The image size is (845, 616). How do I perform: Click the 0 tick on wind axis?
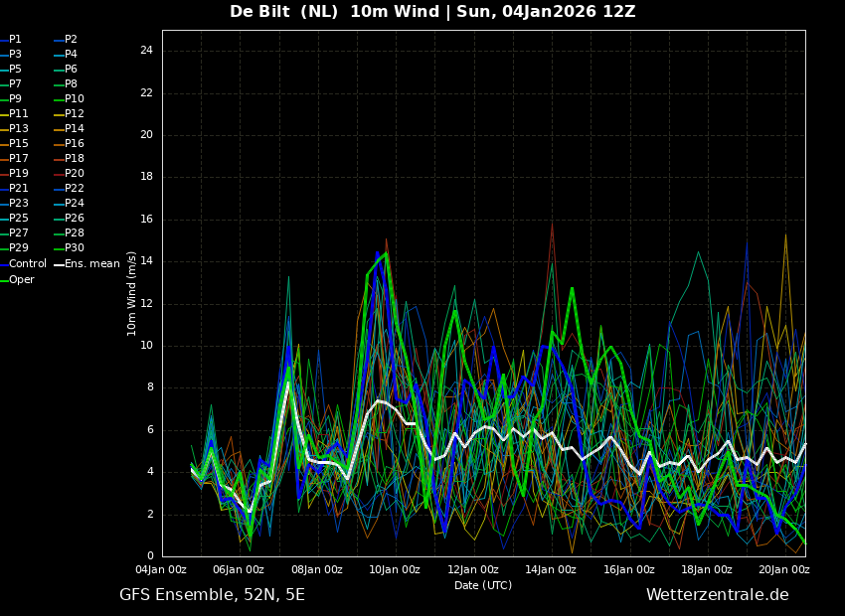(150, 556)
